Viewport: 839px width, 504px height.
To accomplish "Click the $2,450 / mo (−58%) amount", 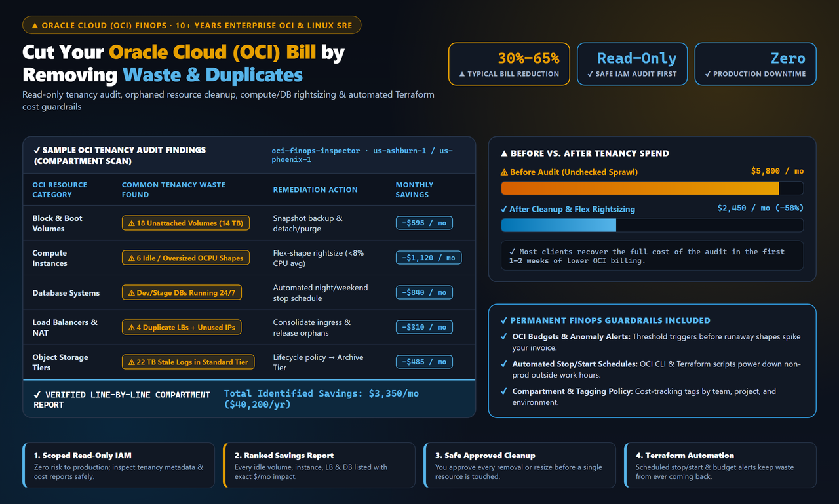I will pyautogui.click(x=760, y=208).
